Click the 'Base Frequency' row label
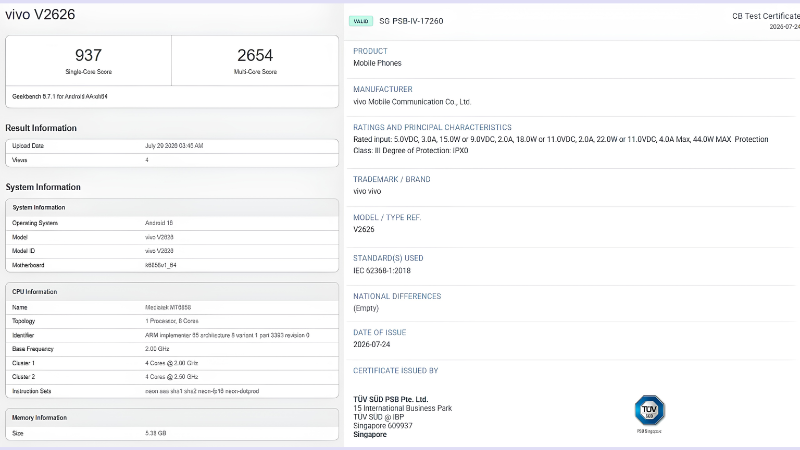 [33, 349]
